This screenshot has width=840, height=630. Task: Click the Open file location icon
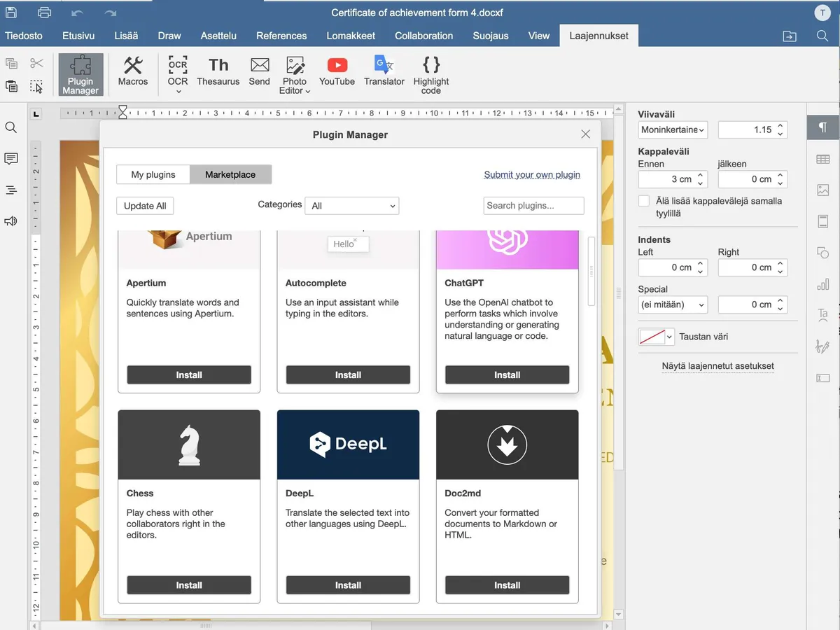point(790,36)
